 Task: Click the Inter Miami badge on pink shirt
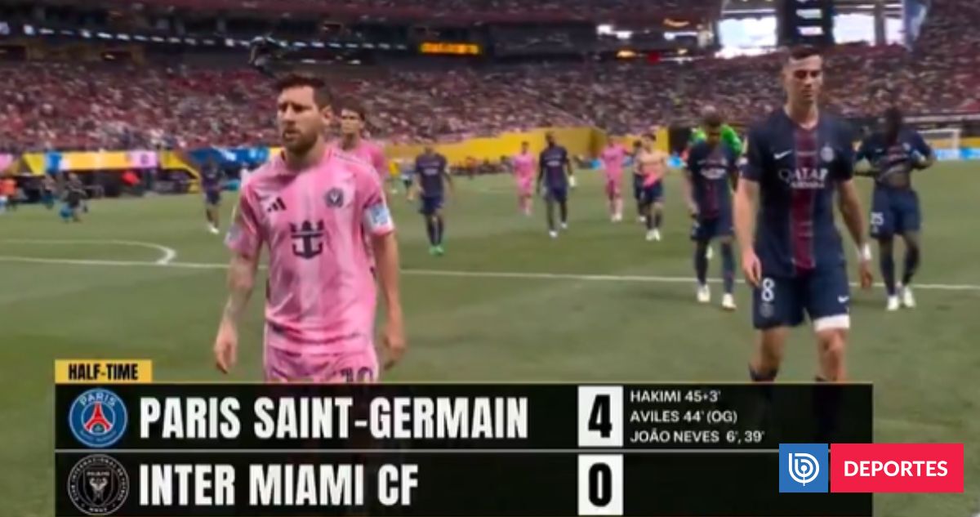pos(334,197)
